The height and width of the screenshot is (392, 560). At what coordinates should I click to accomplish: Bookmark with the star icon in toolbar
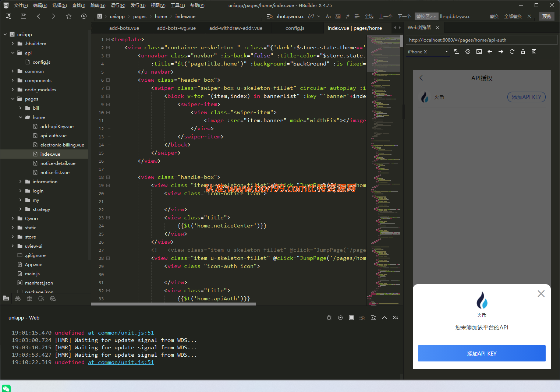(x=69, y=16)
